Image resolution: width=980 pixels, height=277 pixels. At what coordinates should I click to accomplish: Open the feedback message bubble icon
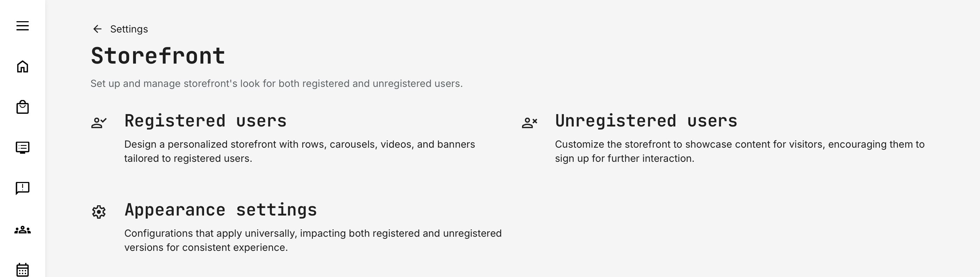coord(23,188)
